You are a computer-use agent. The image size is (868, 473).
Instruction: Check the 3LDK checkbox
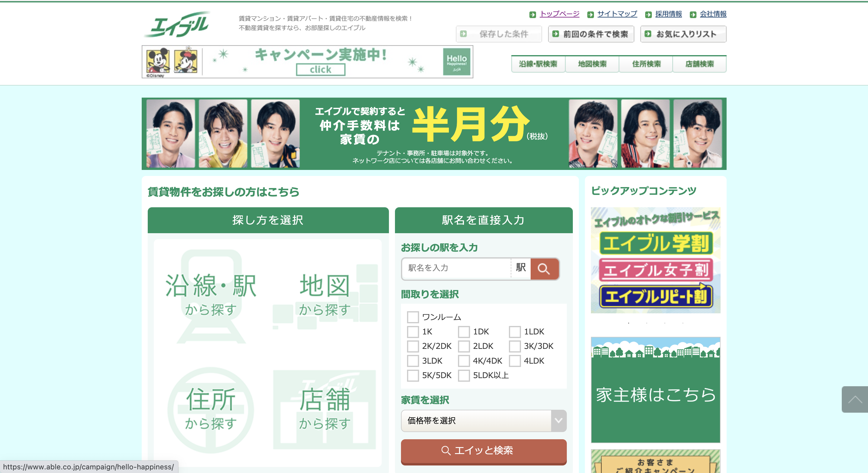413,361
